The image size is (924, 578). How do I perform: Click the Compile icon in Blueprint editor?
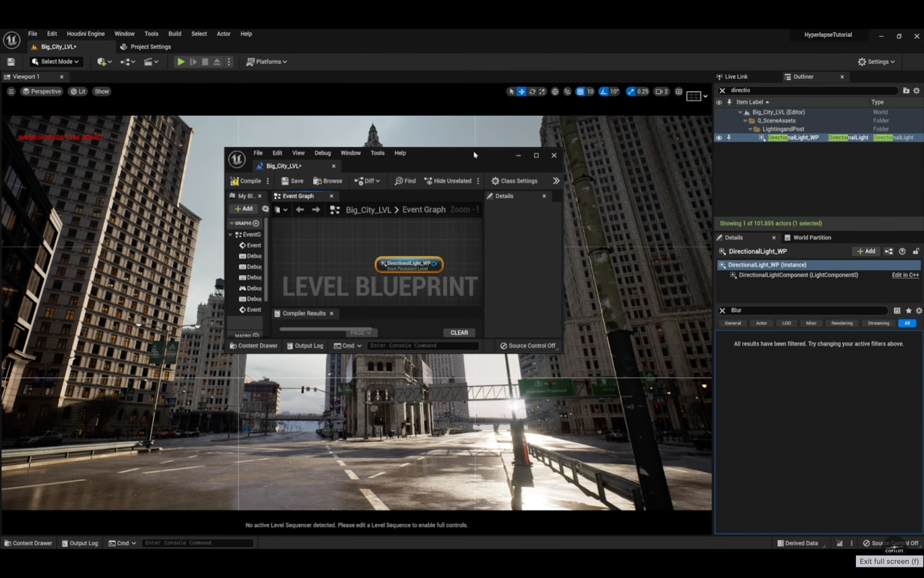[234, 181]
